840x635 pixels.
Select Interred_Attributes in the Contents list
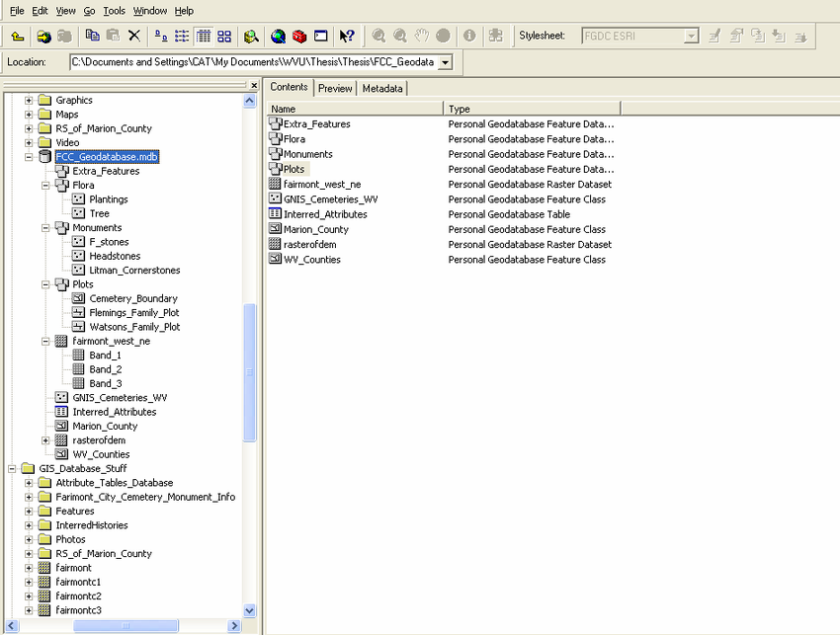[325, 214]
